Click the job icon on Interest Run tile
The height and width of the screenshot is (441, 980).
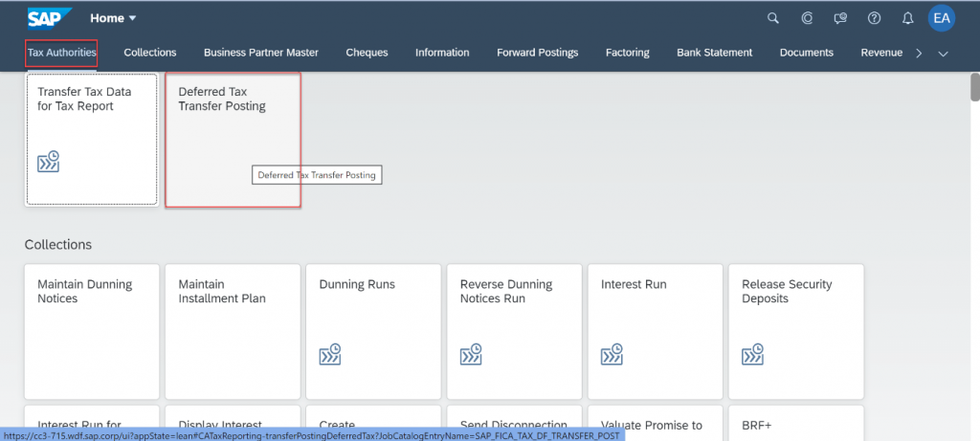click(612, 354)
